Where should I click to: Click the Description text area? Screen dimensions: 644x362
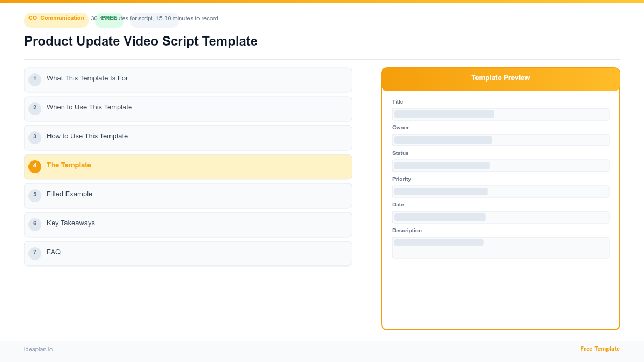(x=501, y=248)
